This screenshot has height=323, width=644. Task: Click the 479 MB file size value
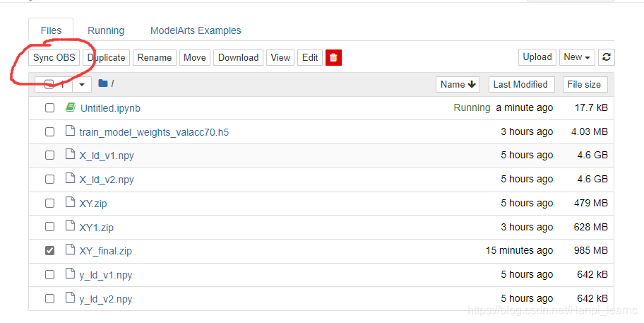pos(590,203)
